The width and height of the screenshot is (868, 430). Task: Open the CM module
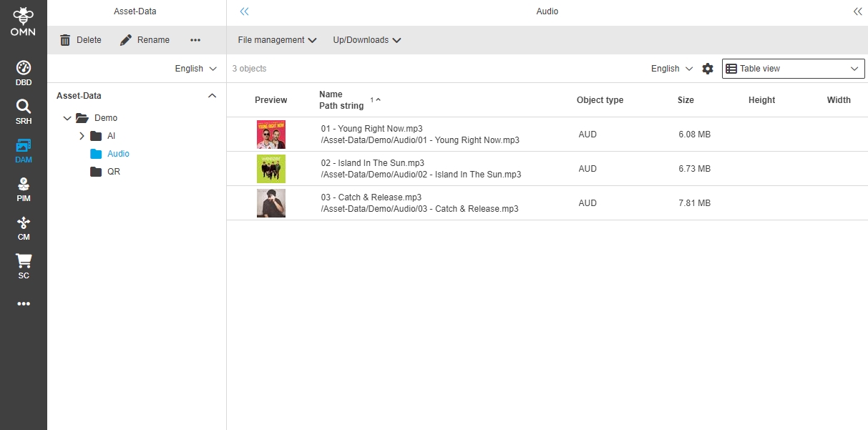[x=24, y=228]
